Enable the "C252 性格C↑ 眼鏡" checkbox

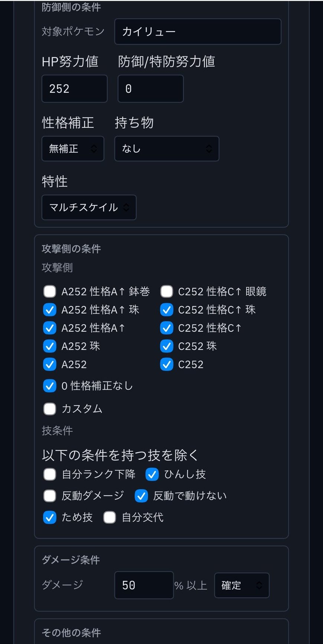click(x=166, y=291)
